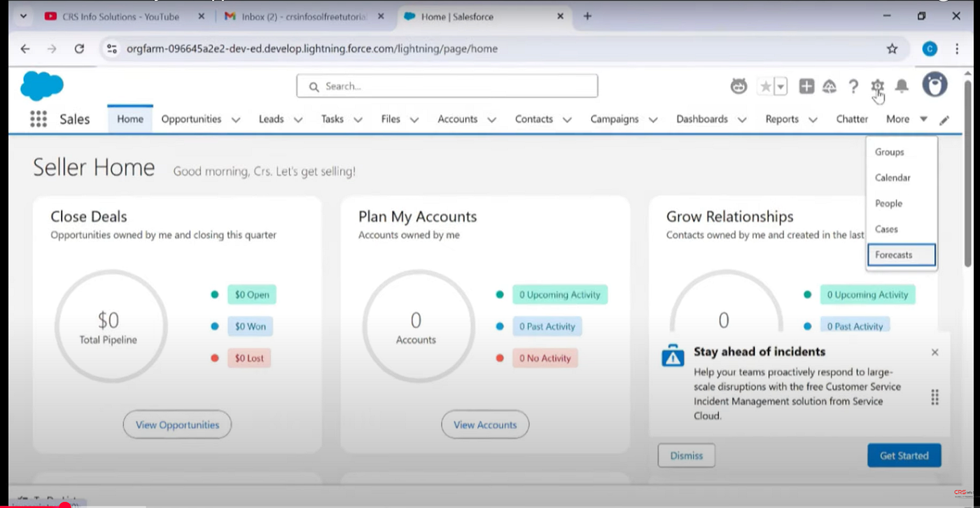
Task: Switch to CRS Info Solutions YouTube tab
Action: [121, 16]
